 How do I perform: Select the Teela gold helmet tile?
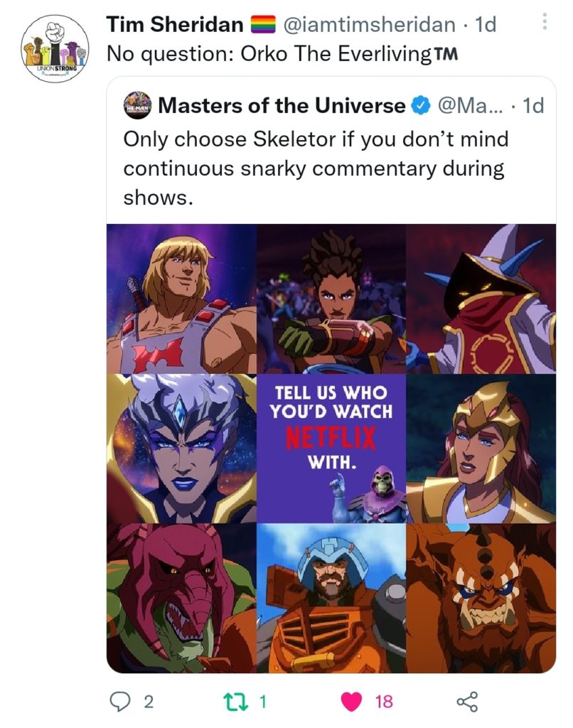click(481, 448)
